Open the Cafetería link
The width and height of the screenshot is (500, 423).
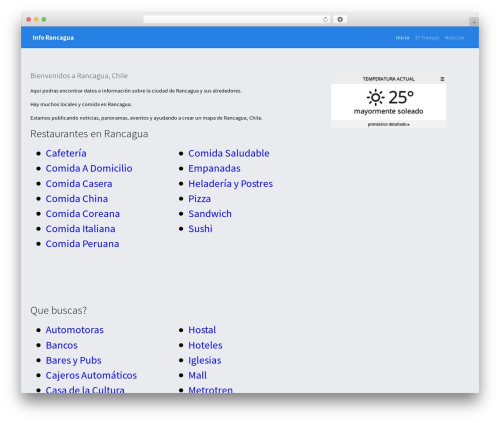[66, 153]
